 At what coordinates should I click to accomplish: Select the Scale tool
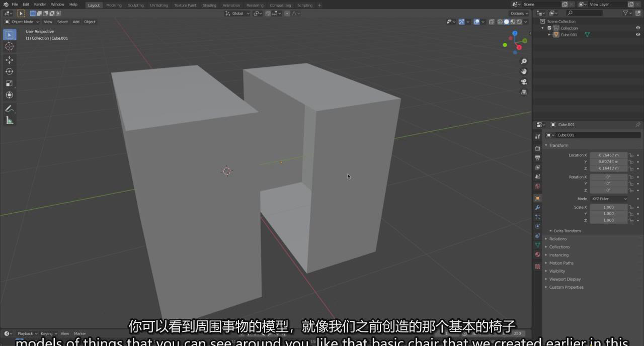pyautogui.click(x=9, y=83)
